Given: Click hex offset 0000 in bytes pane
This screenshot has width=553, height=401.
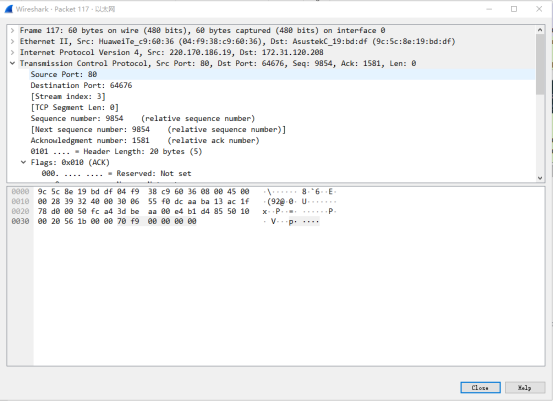Looking at the screenshot, I should coord(20,192).
